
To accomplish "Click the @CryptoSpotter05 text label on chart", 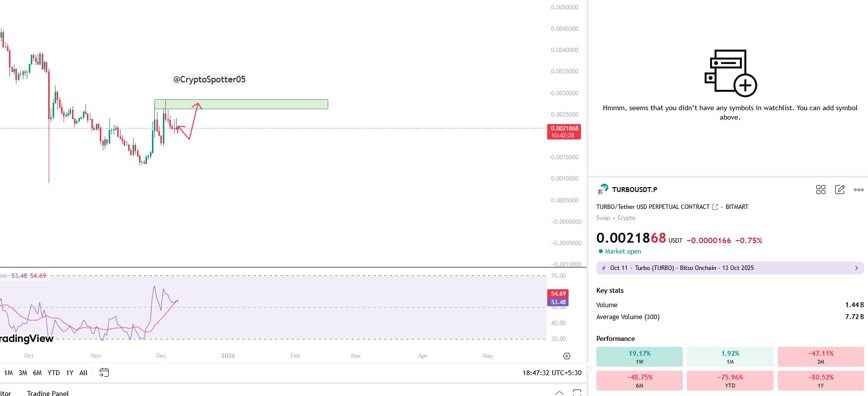I will point(209,79).
